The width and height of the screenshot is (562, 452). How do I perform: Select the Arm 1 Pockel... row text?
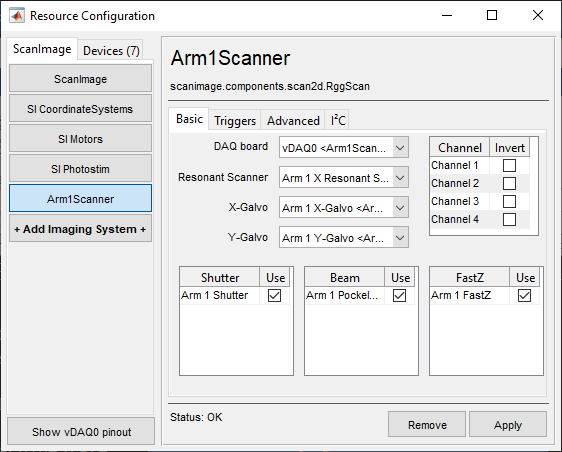tap(342, 295)
